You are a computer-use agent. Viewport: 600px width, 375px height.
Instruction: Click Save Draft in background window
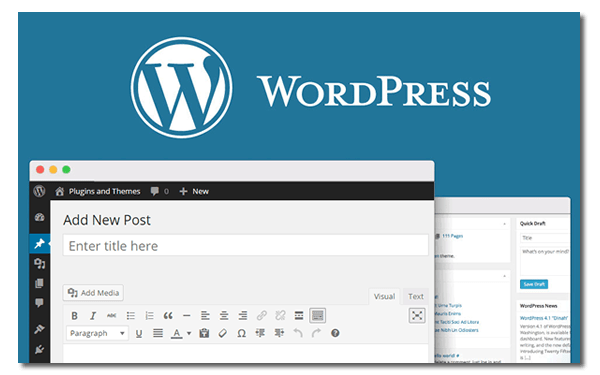[x=534, y=284]
